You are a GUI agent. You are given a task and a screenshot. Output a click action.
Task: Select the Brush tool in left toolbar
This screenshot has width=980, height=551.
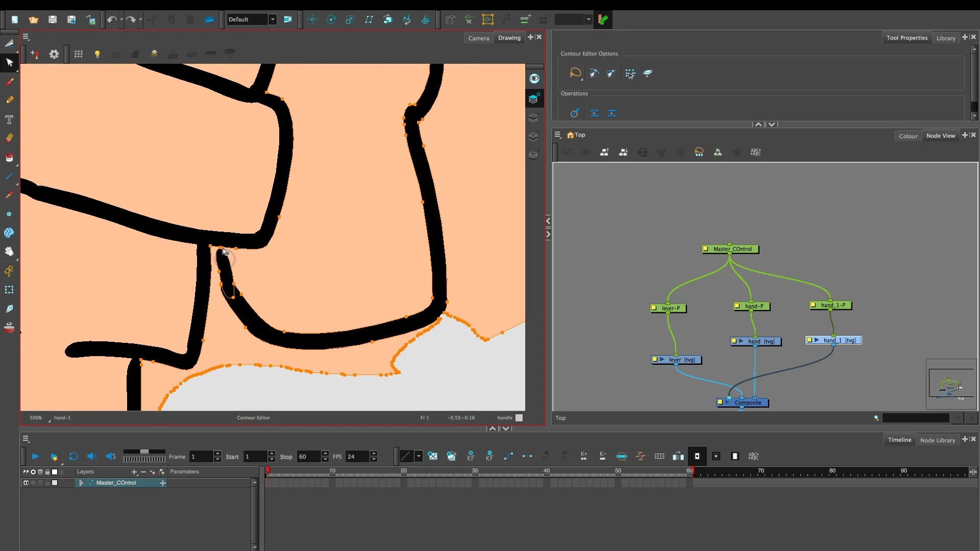click(x=9, y=82)
